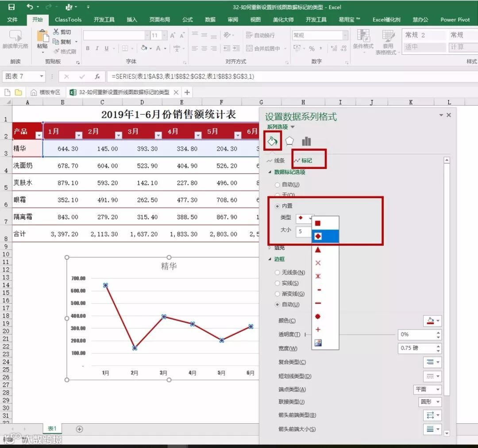
Task: Open border color (颜色) picker
Action: [x=432, y=321]
